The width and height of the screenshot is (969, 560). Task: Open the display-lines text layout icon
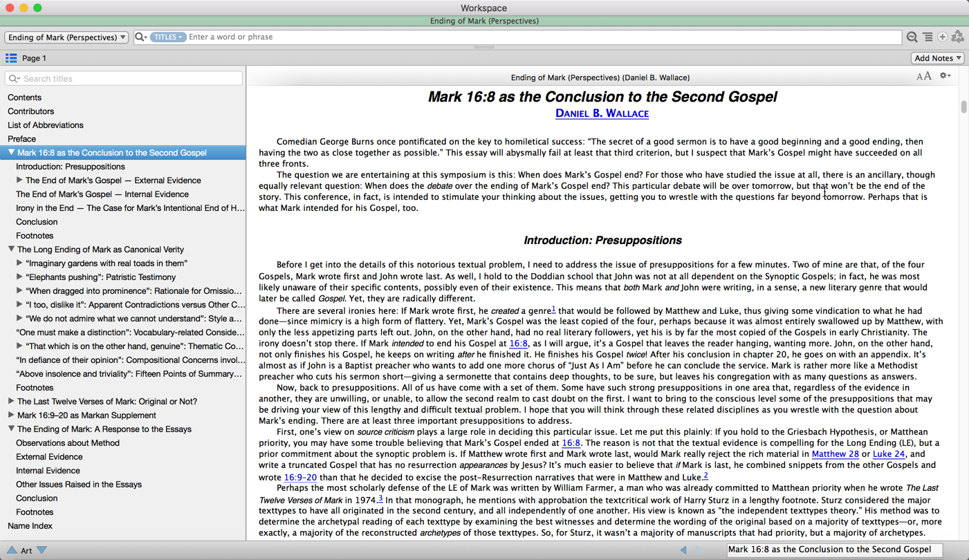pos(928,37)
